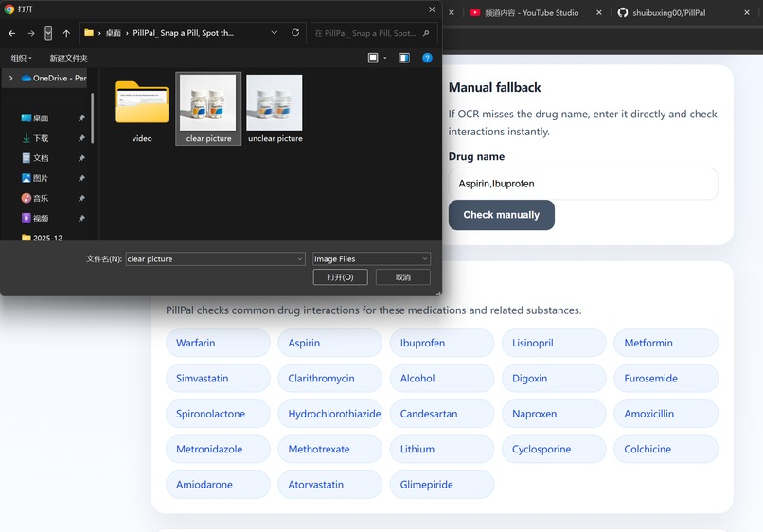Expand the address bar path history

(274, 32)
